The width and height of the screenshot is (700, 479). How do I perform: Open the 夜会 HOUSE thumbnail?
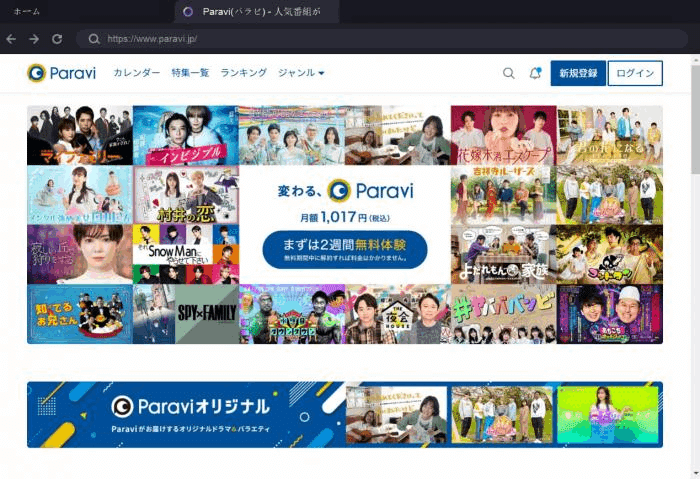pyautogui.click(x=398, y=314)
